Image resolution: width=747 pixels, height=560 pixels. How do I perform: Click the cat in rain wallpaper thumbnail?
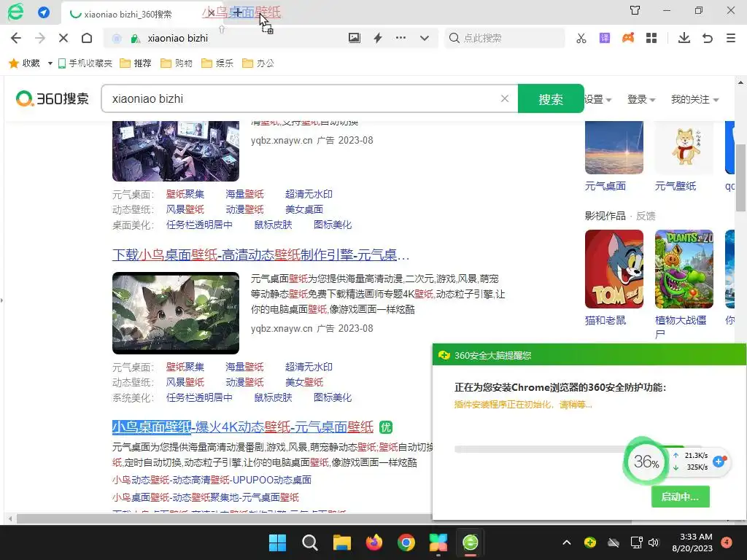[176, 313]
